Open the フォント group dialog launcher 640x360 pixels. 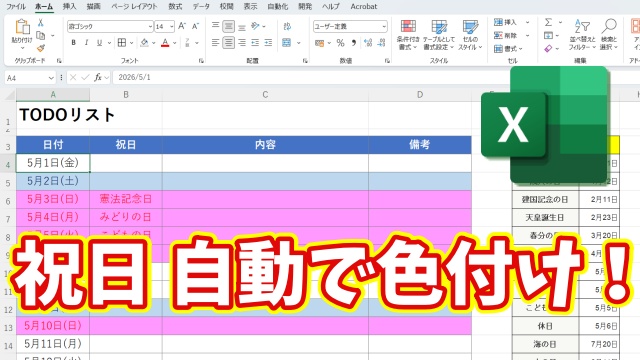point(201,60)
